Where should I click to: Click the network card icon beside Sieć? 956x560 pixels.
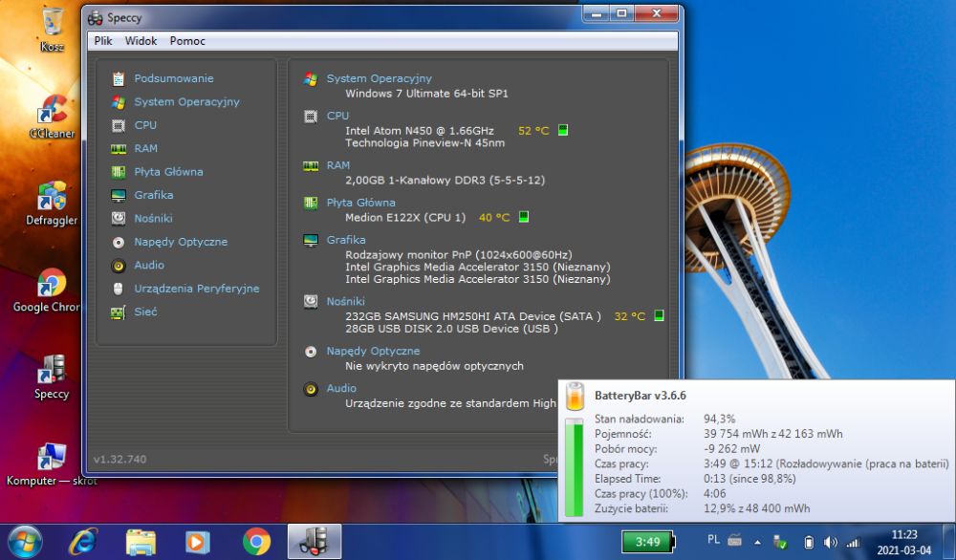coord(119,312)
